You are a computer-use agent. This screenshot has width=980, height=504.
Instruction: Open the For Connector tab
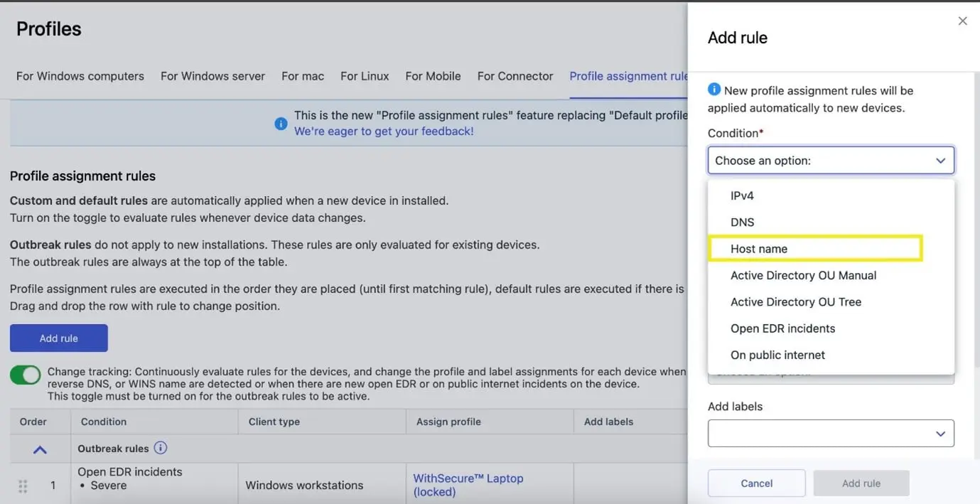(x=515, y=76)
